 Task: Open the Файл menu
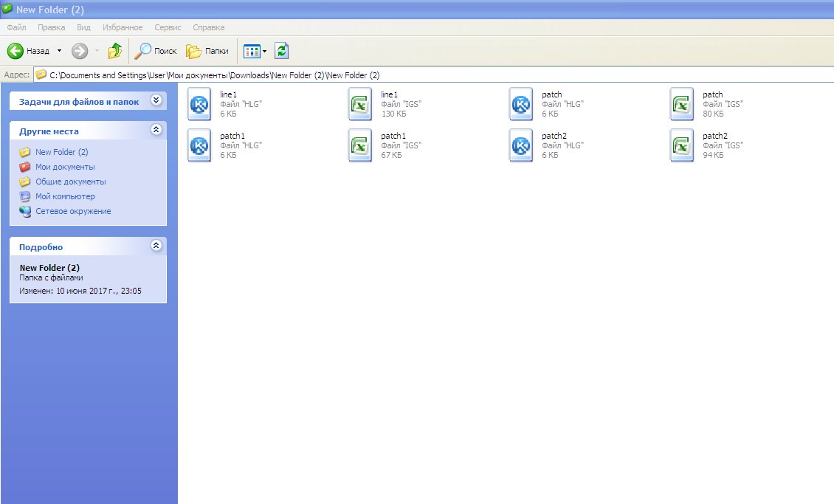[16, 27]
